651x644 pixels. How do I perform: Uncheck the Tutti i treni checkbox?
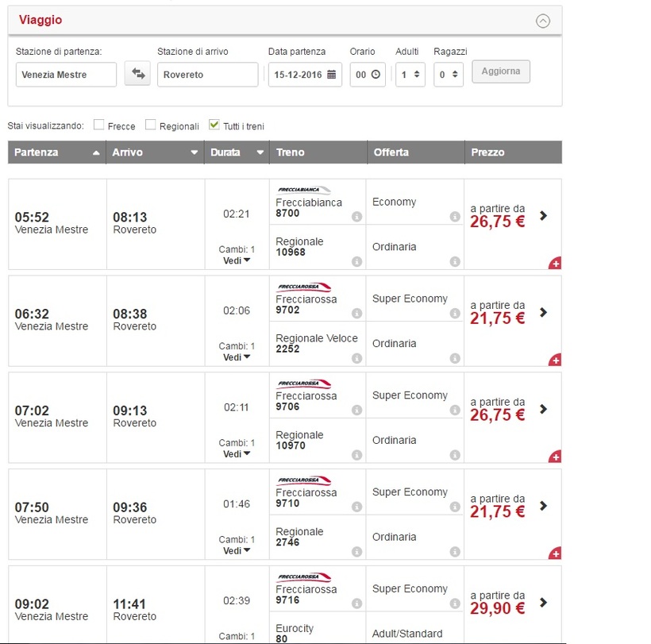pos(214,125)
